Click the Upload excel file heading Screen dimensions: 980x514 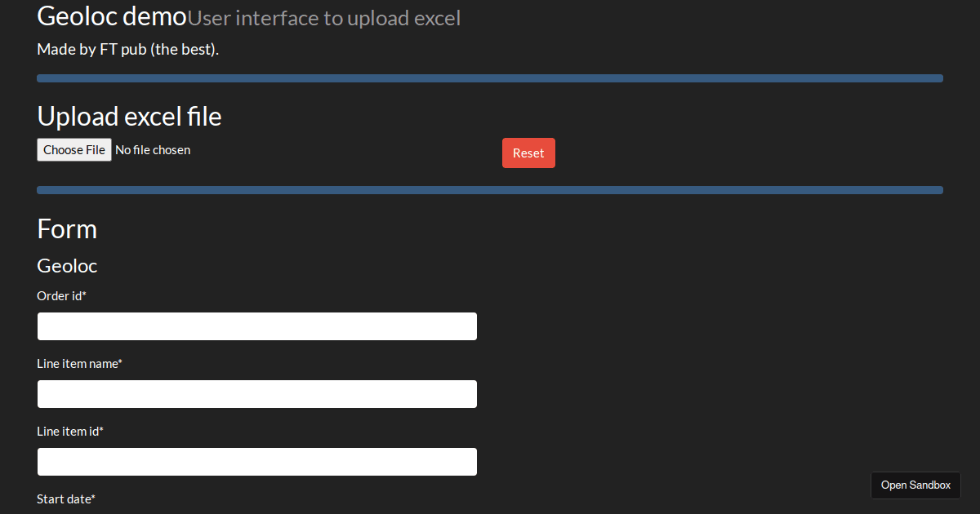pos(129,116)
